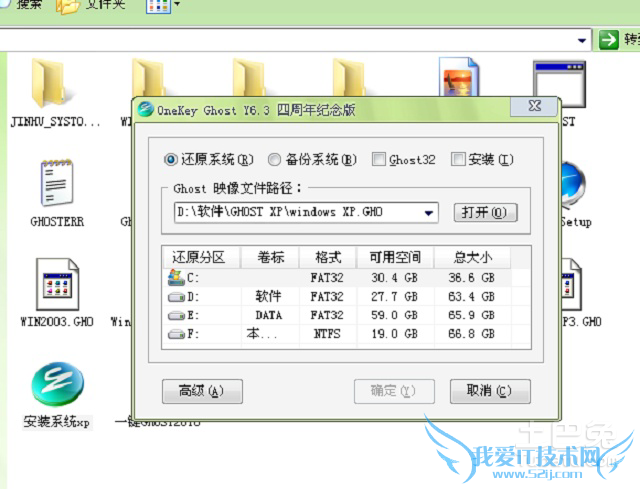Sort by 可用空间 column header
640x489 pixels.
396,258
